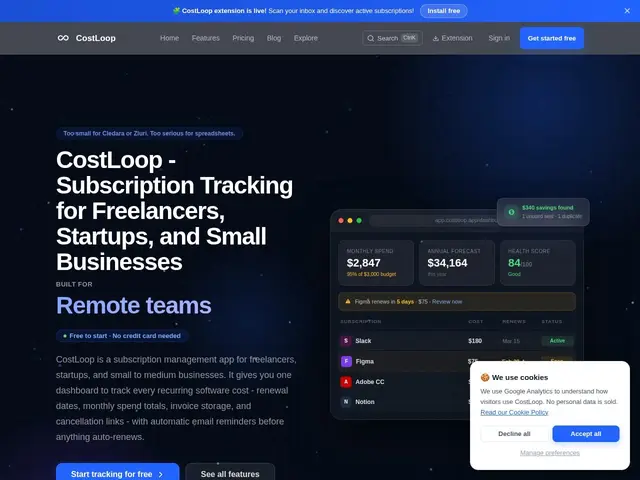
Task: Click the puzzle piece icon in banner
Action: click(176, 11)
